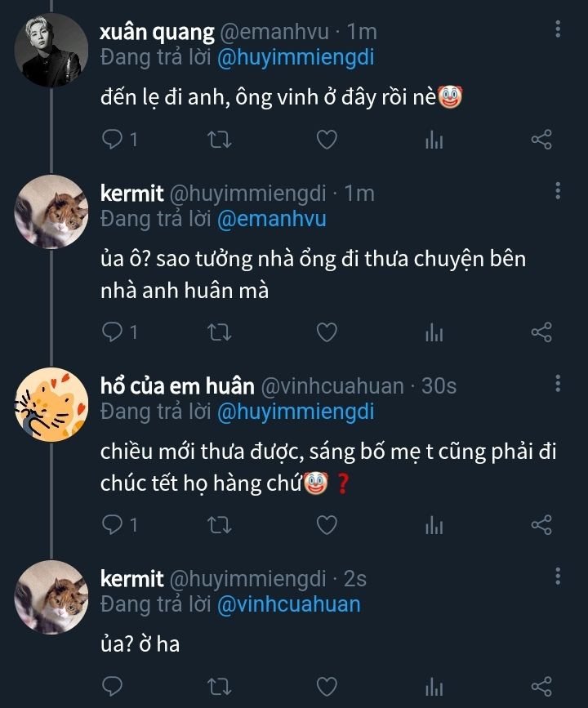Open @vinhcuahuan mention link in kermit's reply
This screenshot has height=708, width=588.
click(288, 604)
